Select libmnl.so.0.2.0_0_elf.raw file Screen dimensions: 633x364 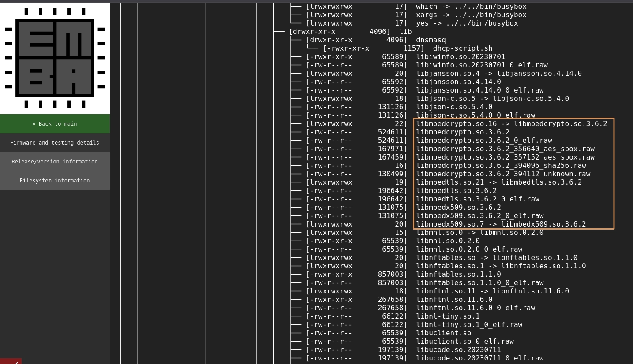pyautogui.click(x=469, y=249)
